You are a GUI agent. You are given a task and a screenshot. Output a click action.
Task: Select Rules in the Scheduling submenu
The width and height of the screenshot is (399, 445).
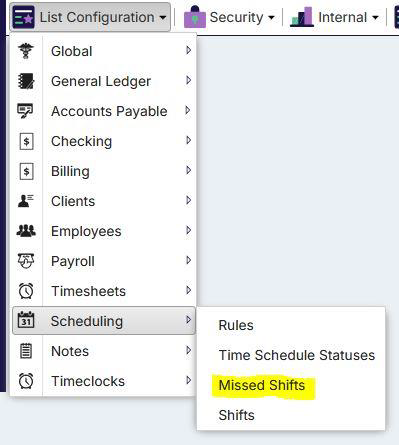pyautogui.click(x=236, y=325)
